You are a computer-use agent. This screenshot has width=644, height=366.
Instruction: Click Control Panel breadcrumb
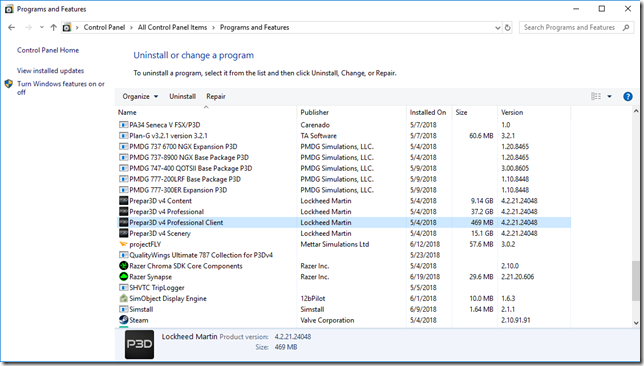click(104, 28)
